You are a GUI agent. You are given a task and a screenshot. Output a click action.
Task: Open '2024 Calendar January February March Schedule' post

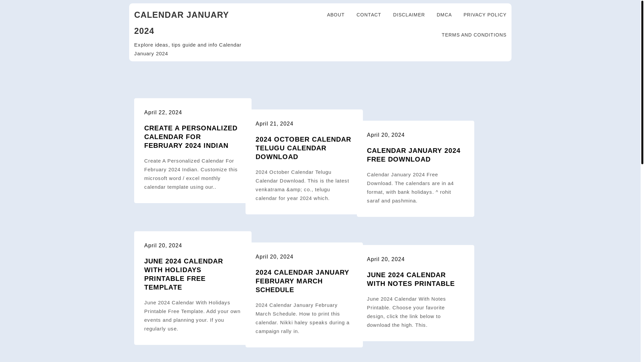tap(302, 281)
